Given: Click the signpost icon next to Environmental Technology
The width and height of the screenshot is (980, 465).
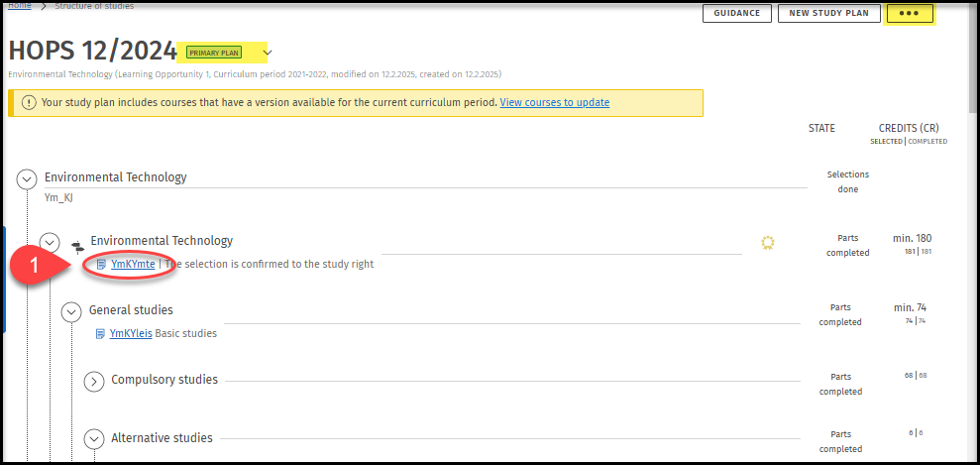Looking at the screenshot, I should 77,245.
